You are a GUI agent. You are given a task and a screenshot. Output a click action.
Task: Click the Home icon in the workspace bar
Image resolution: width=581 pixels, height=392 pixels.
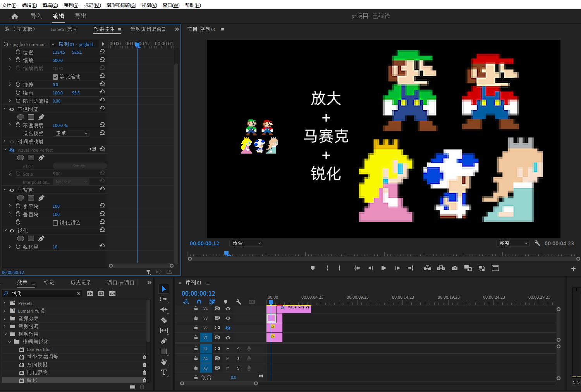pyautogui.click(x=15, y=16)
